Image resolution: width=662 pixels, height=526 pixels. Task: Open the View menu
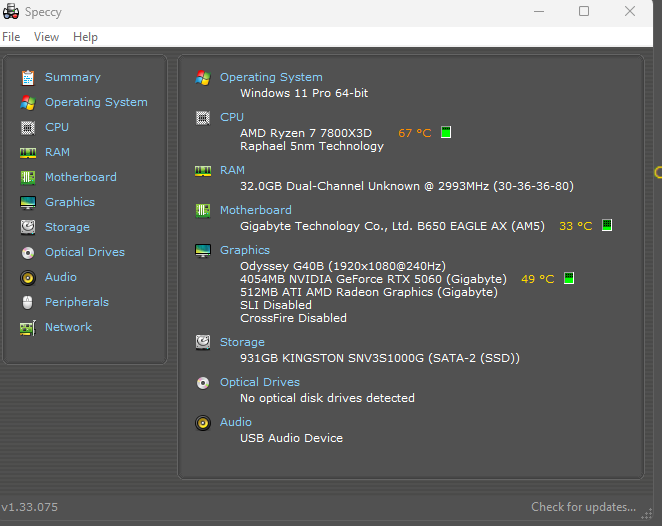(x=46, y=37)
